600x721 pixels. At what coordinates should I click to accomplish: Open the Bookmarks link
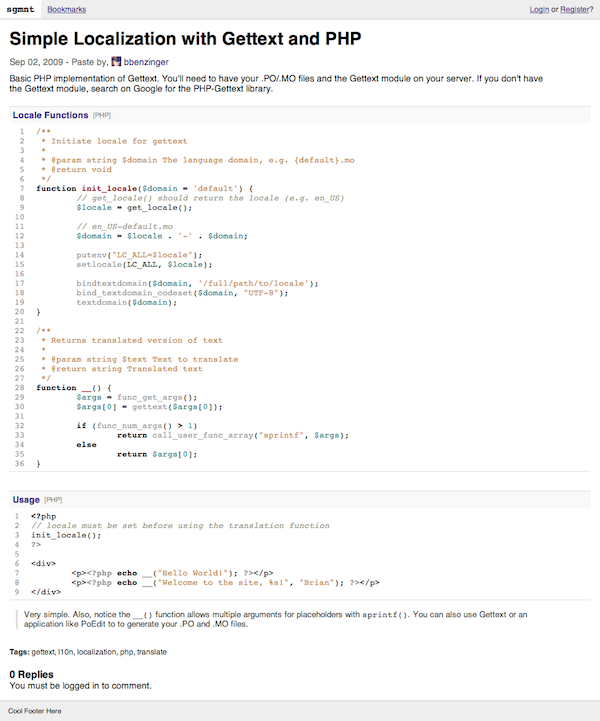67,9
